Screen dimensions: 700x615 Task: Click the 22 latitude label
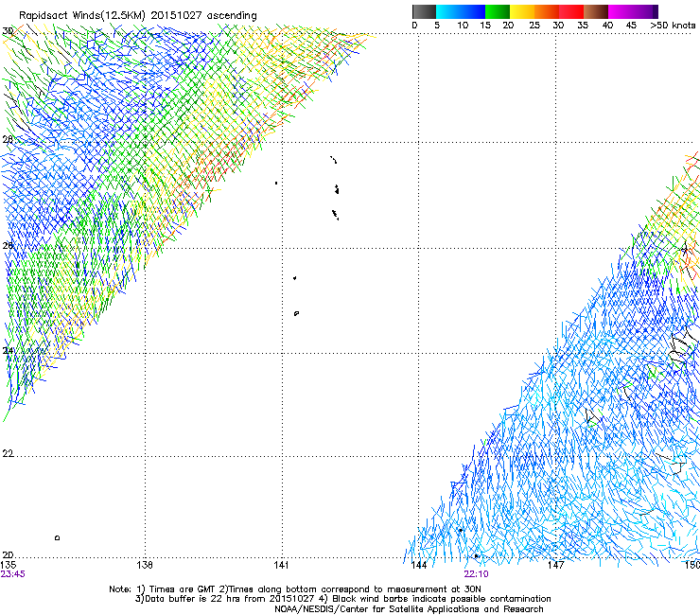8,454
